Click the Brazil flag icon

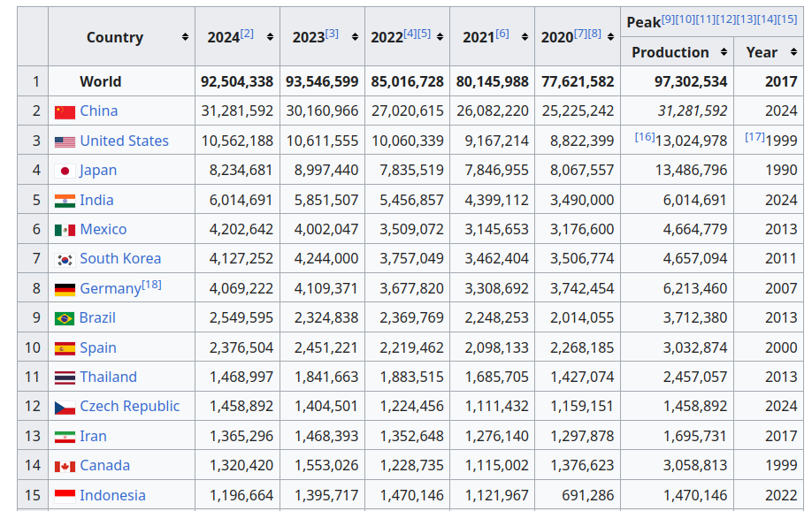pyautogui.click(x=65, y=318)
